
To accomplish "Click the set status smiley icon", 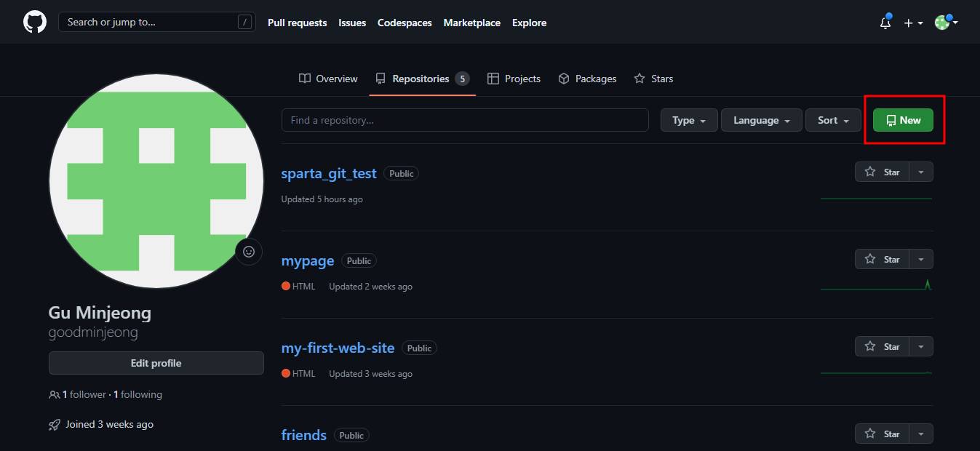I will click(x=249, y=252).
